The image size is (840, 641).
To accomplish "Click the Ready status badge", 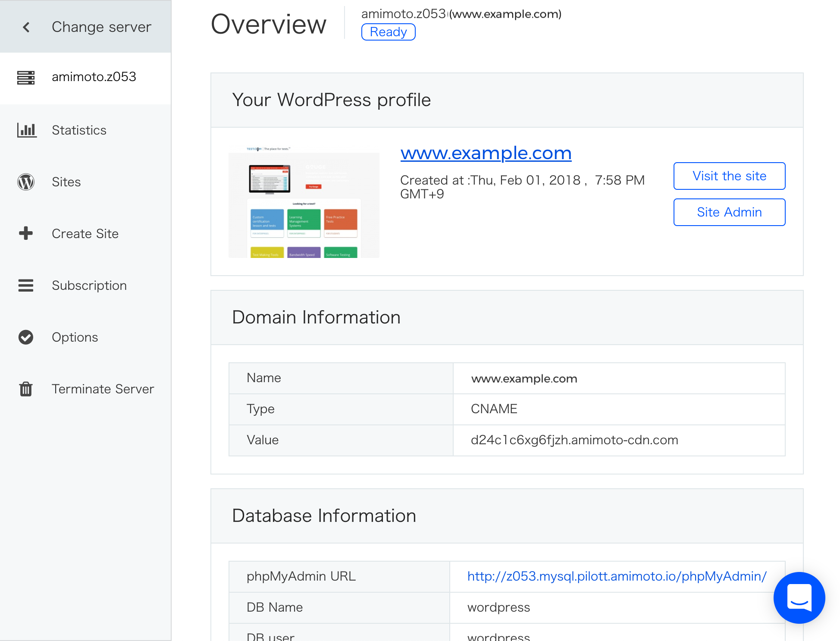I will [388, 32].
